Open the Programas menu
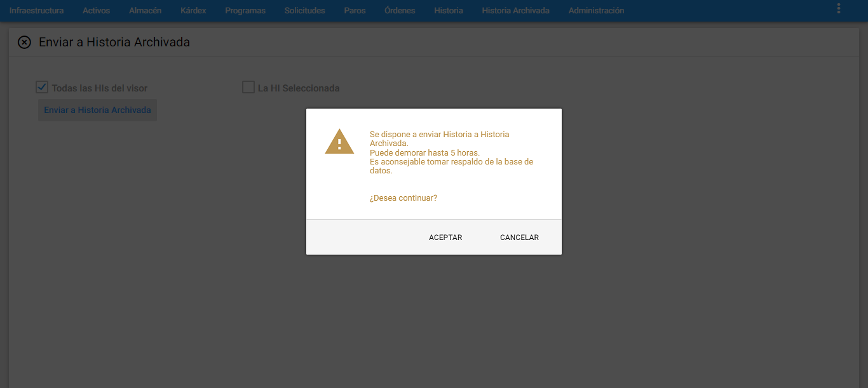 [x=245, y=11]
